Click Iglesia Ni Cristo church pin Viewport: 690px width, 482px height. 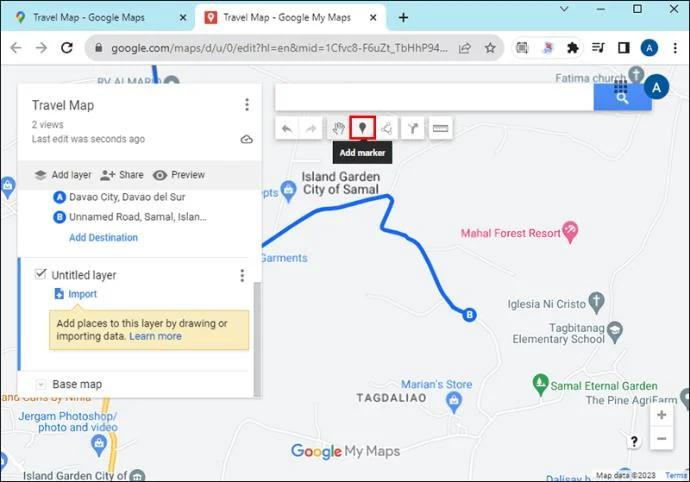596,302
